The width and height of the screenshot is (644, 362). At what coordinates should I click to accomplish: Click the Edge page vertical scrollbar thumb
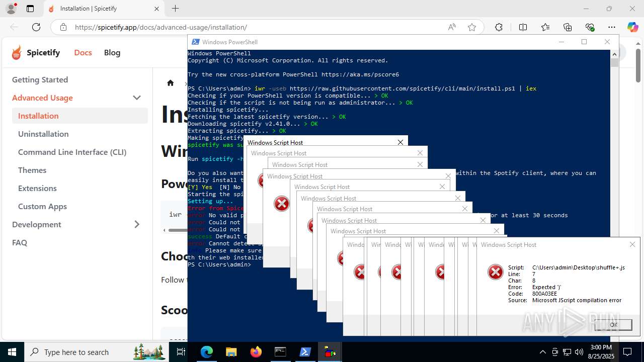pyautogui.click(x=638, y=65)
